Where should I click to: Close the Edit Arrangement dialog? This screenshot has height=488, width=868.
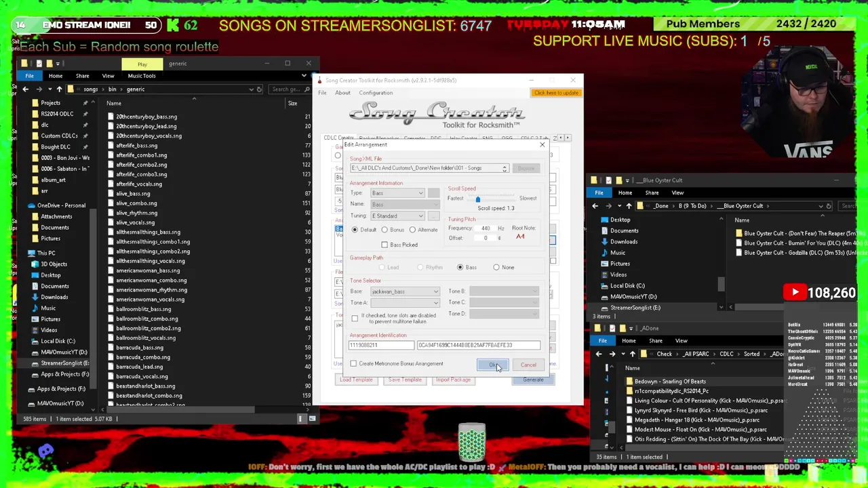tap(542, 144)
